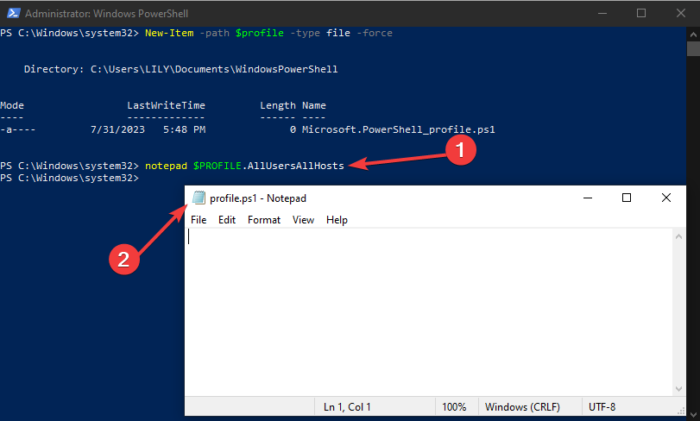Click the PowerShell scrollbar thumb

[693, 49]
